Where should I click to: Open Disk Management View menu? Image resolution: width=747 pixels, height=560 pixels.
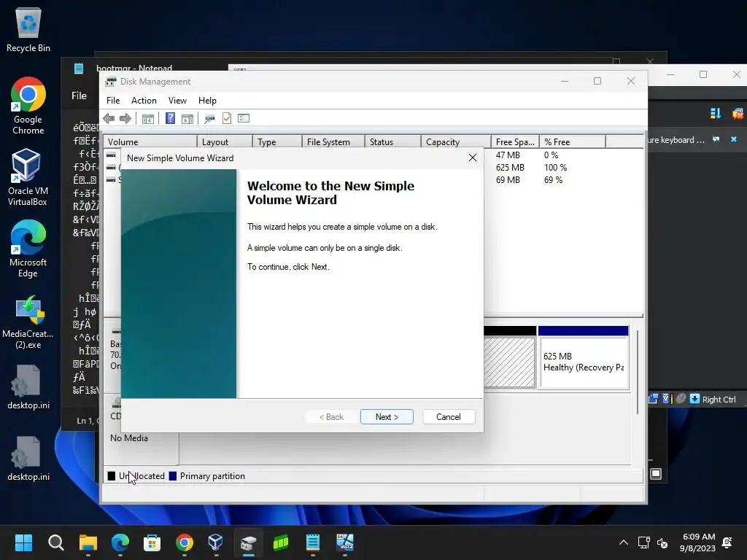[177, 101]
